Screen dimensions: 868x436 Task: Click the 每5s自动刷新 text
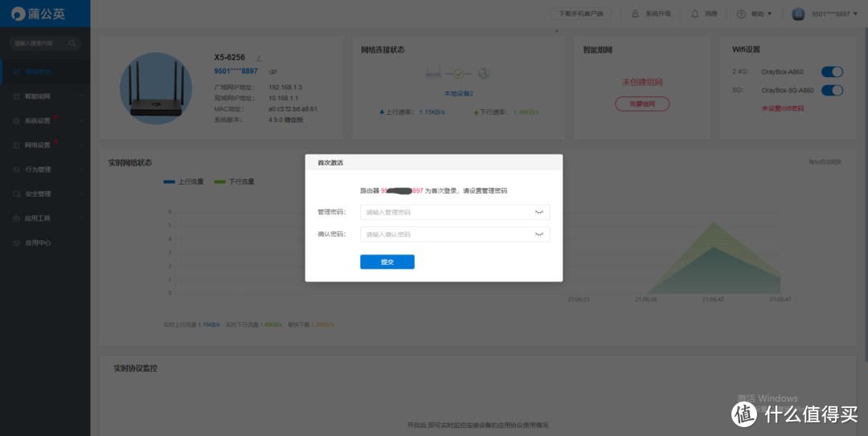pyautogui.click(x=825, y=162)
